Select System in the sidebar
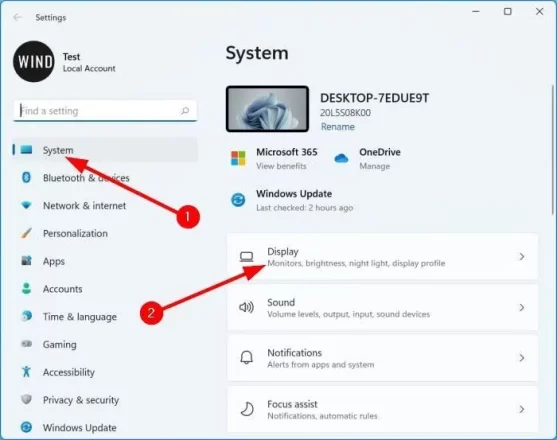The width and height of the screenshot is (557, 440). click(105, 150)
